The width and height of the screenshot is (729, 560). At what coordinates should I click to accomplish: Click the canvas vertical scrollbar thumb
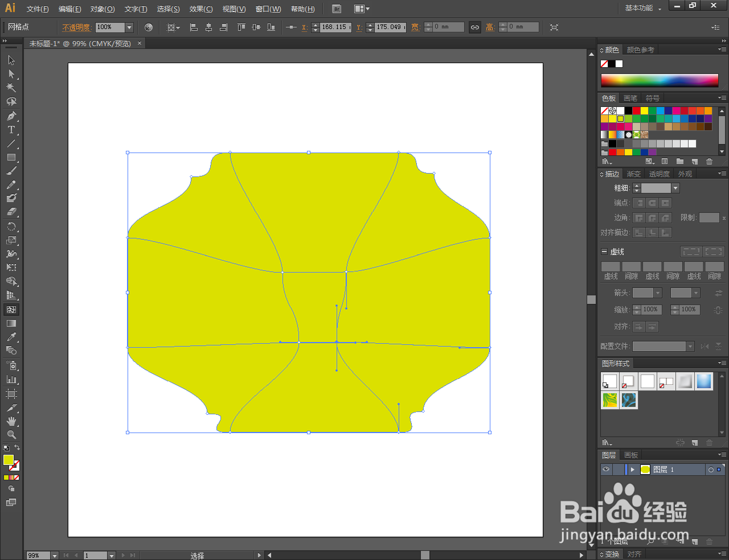coord(591,299)
